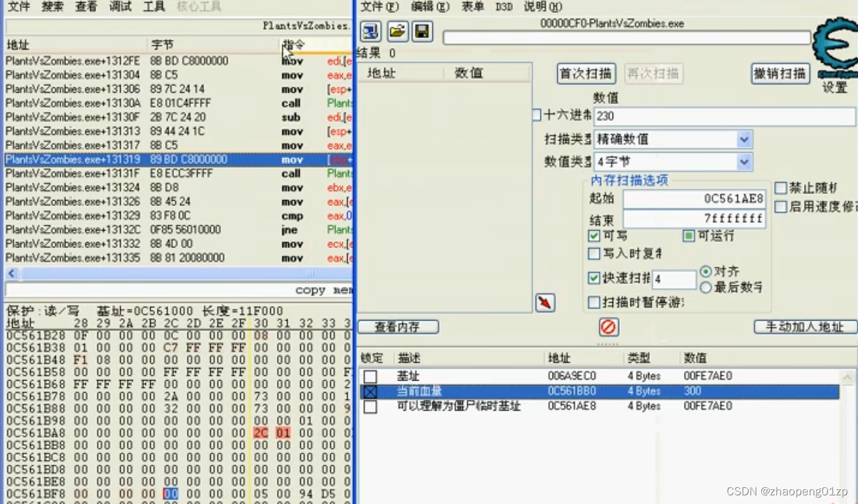
Task: Open the process list icon
Action: 370,31
